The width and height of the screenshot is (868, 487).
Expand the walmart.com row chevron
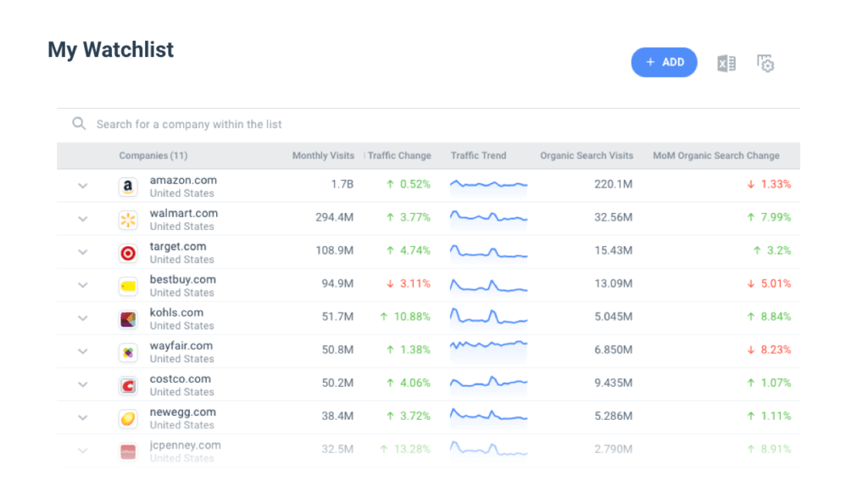pos(82,219)
